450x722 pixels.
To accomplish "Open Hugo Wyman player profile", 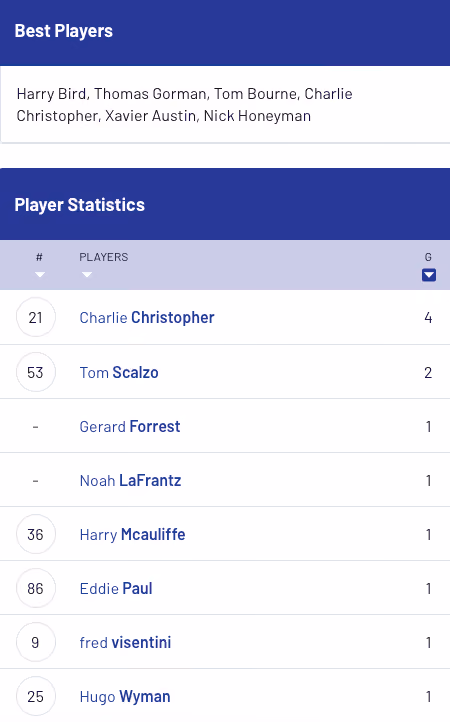I will click(125, 696).
